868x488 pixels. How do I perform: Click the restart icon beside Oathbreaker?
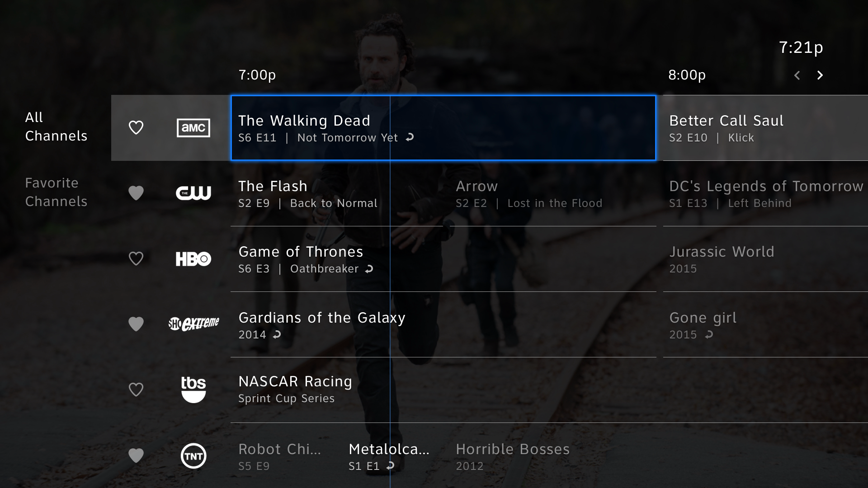pyautogui.click(x=369, y=269)
